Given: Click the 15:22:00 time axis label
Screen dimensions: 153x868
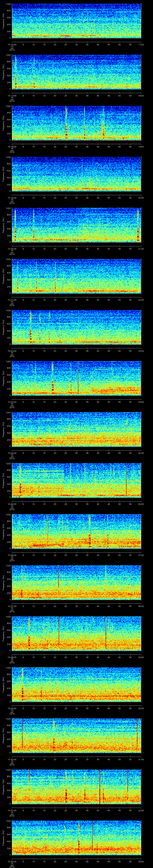Looking at the screenshot, I should (12, 351).
